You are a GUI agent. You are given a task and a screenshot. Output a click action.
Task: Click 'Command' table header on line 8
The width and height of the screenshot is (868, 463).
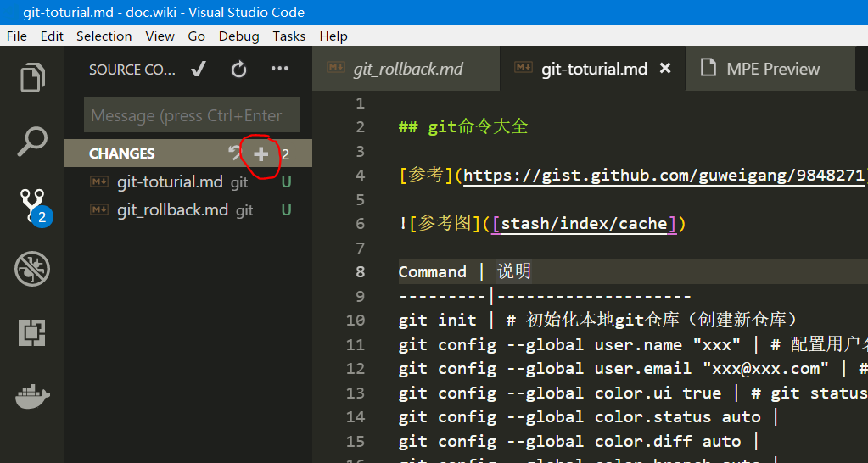[x=433, y=271]
